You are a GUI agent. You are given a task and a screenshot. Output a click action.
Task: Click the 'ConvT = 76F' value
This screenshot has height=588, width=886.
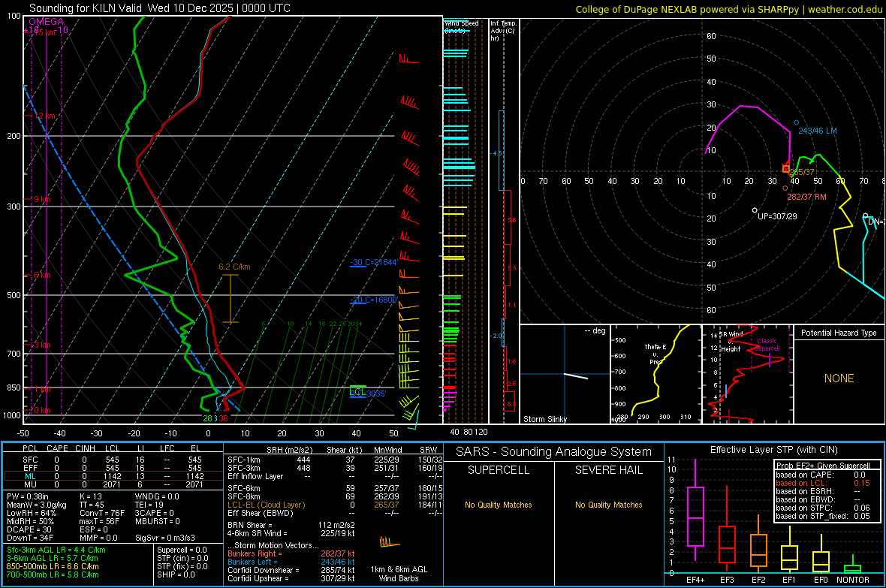(x=101, y=513)
